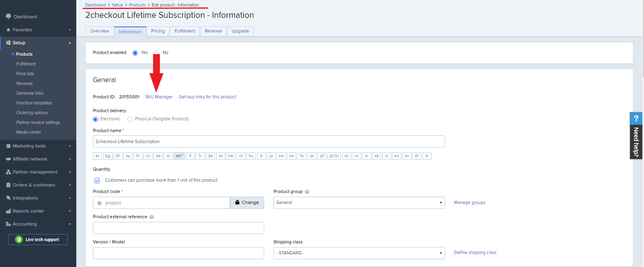This screenshot has width=644, height=267.
Task: Expand the Orders & customers menu
Action: [x=70, y=185]
